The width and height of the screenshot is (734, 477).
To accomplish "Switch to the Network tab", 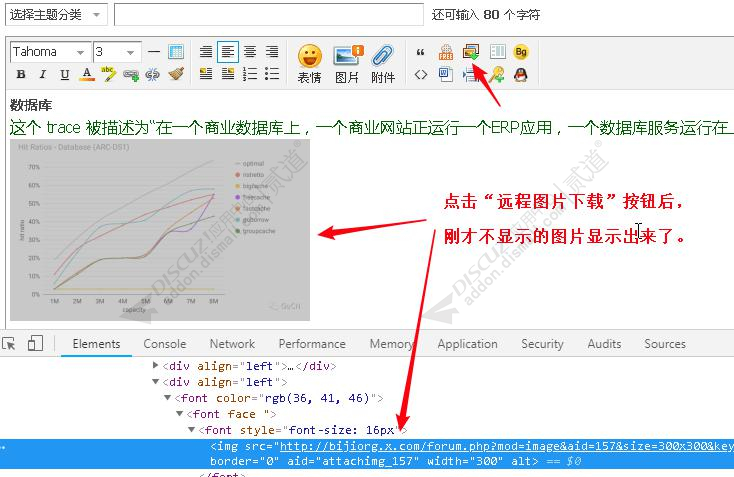I will tap(232, 344).
